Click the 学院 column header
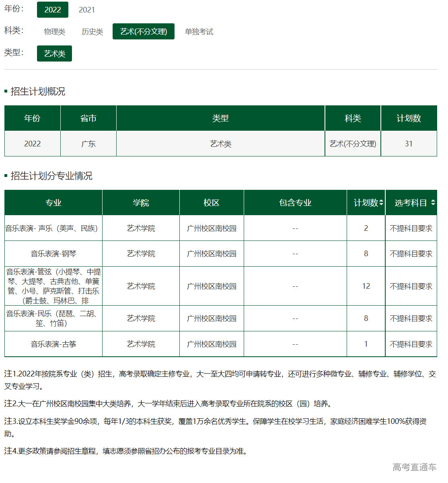Viewport: 448px width, 483px height. 140,203
